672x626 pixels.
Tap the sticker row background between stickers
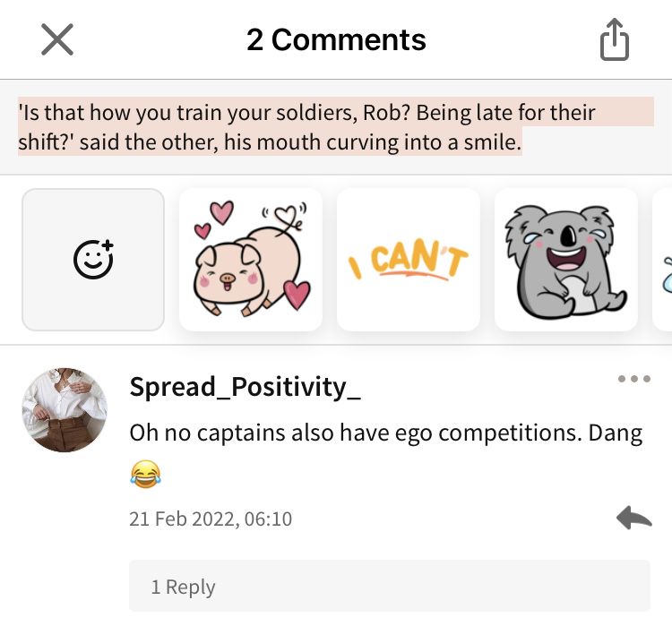click(x=172, y=260)
